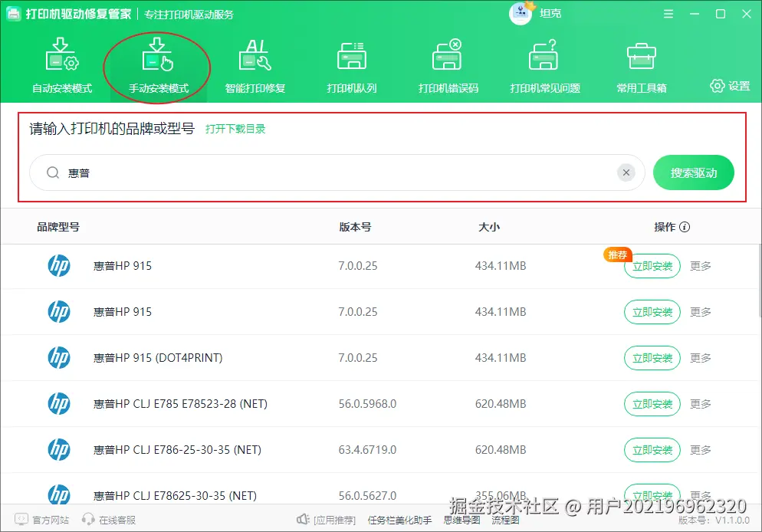Expand 更多 for the CLJ E785 E78523-28 row
The width and height of the screenshot is (762, 532).
(700, 404)
